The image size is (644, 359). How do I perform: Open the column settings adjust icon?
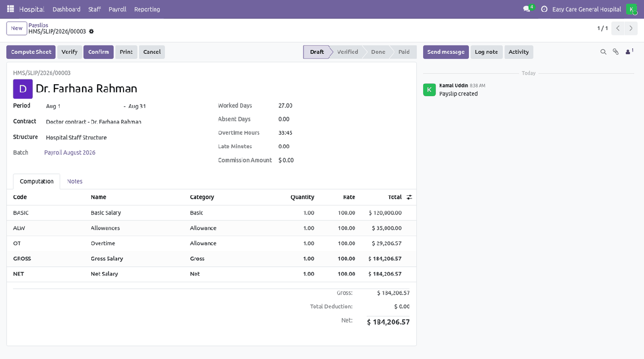coord(409,197)
